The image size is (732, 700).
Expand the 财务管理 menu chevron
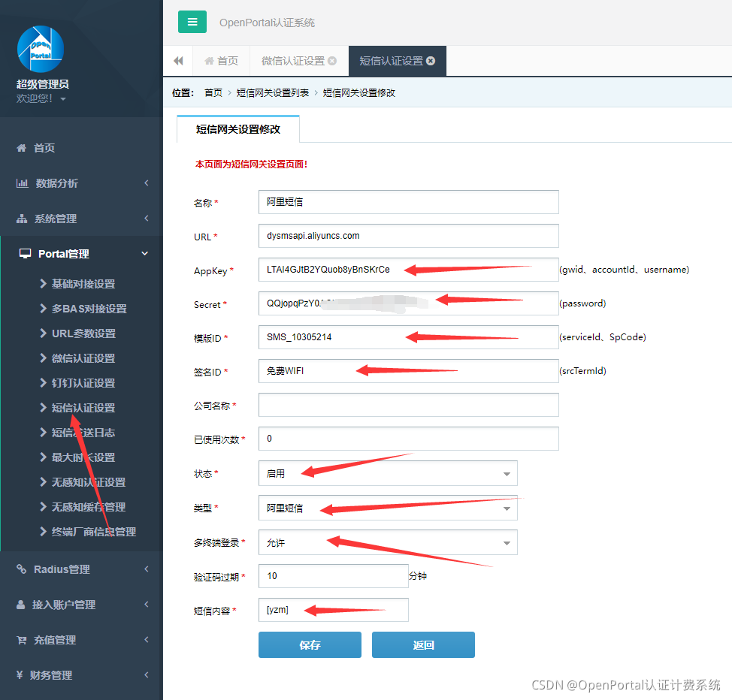[146, 674]
